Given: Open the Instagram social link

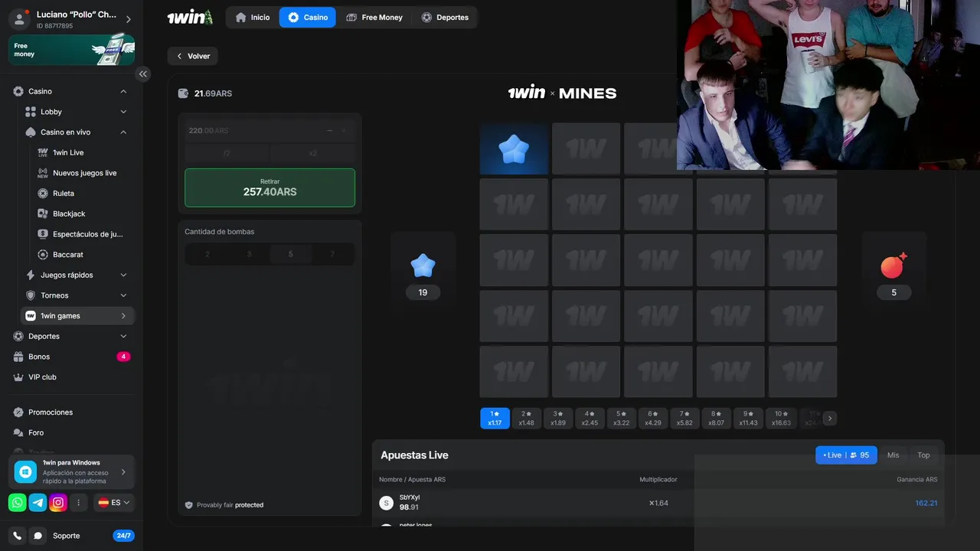Looking at the screenshot, I should pos(58,503).
